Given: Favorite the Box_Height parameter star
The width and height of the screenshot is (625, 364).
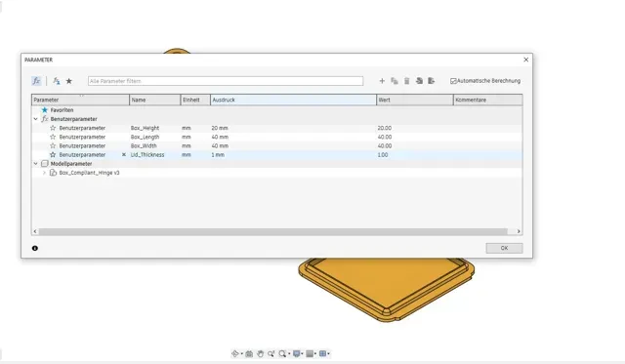Looking at the screenshot, I should coord(53,128).
